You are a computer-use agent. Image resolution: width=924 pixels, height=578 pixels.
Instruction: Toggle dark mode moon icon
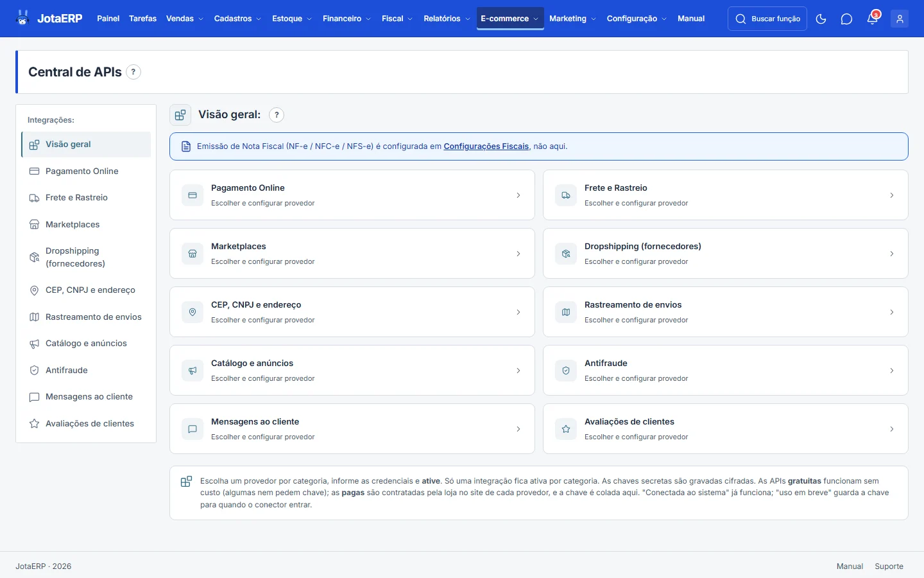click(821, 19)
